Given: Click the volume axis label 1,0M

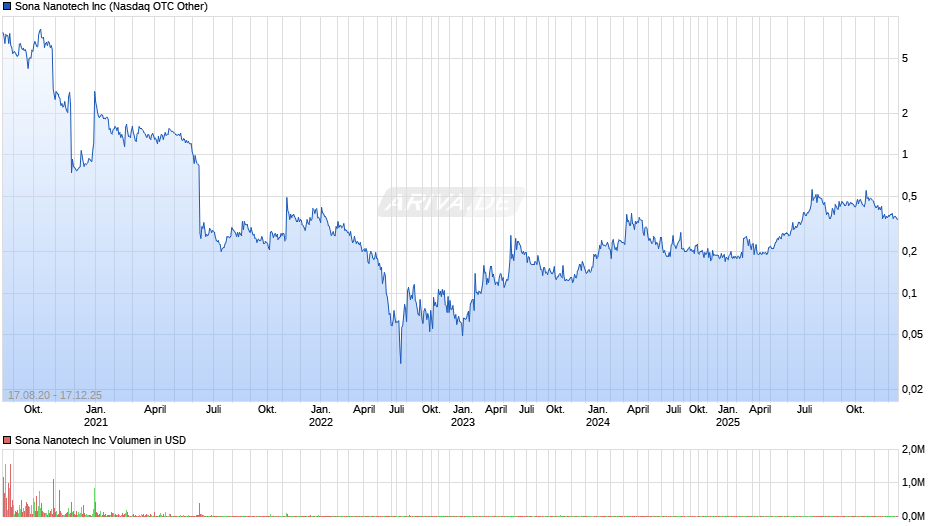Looking at the screenshot, I should (x=914, y=483).
